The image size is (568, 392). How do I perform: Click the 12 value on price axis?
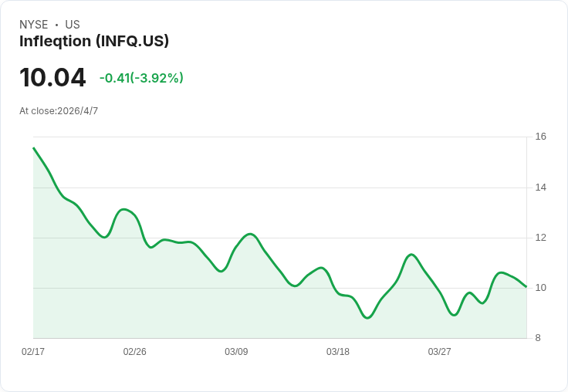pyautogui.click(x=540, y=238)
